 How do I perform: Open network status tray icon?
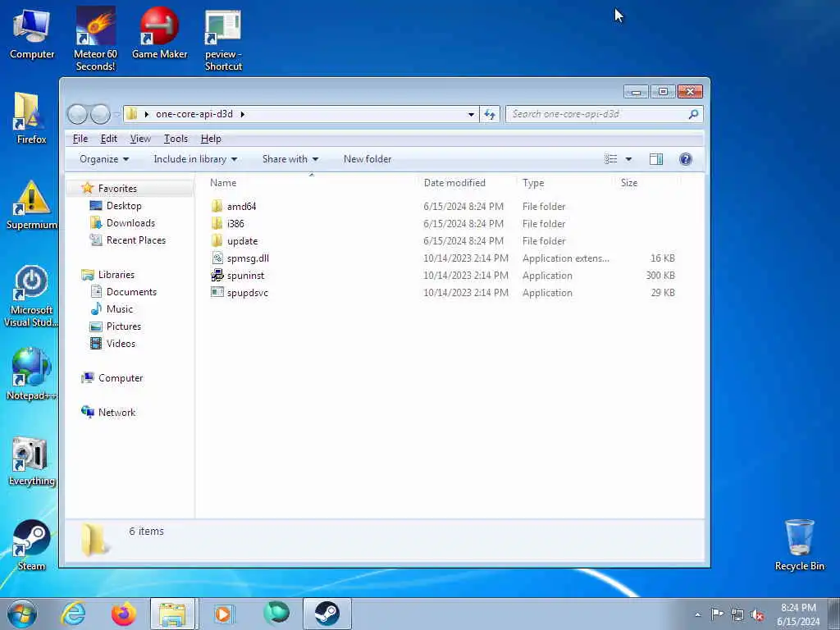click(737, 614)
